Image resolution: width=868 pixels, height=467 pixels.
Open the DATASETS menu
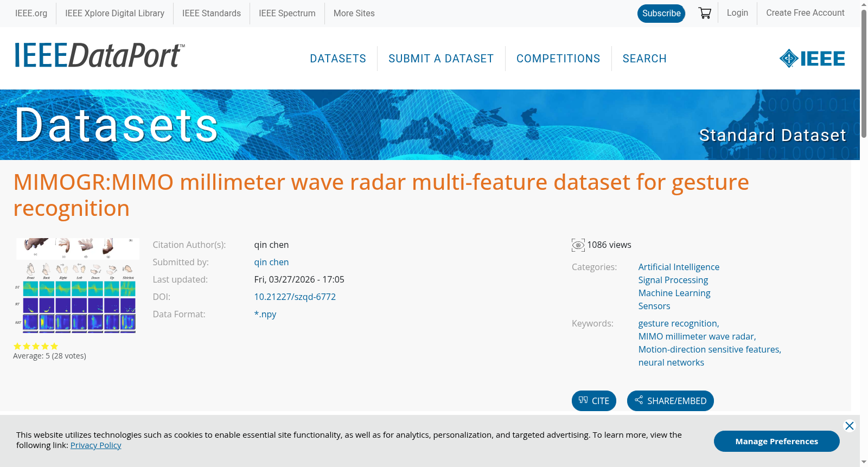point(338,59)
